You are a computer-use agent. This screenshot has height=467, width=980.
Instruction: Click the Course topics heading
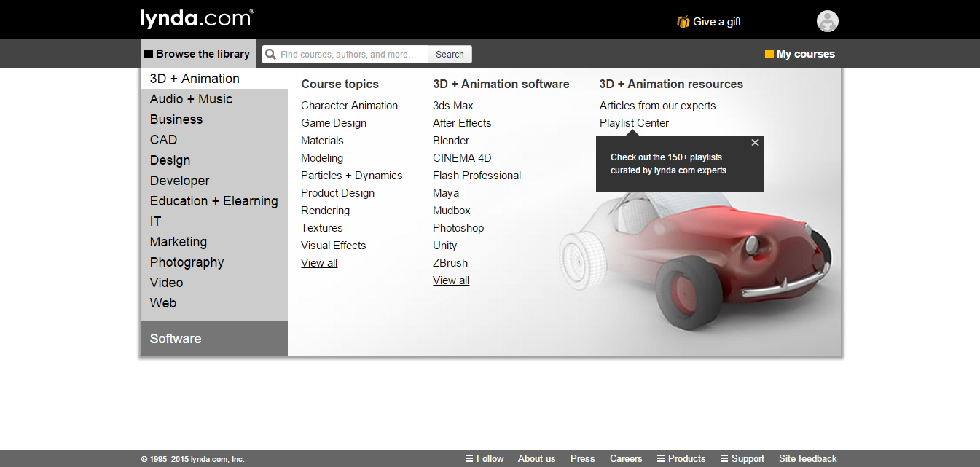pyautogui.click(x=340, y=85)
